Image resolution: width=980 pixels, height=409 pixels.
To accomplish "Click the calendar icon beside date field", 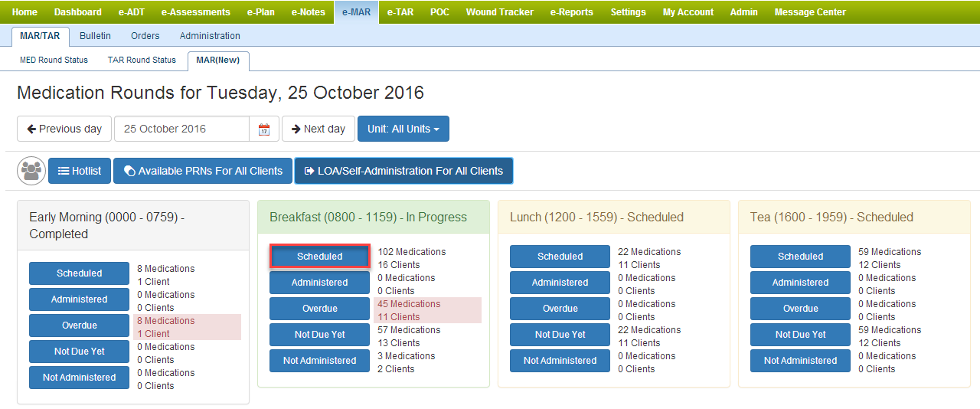I will pyautogui.click(x=263, y=129).
